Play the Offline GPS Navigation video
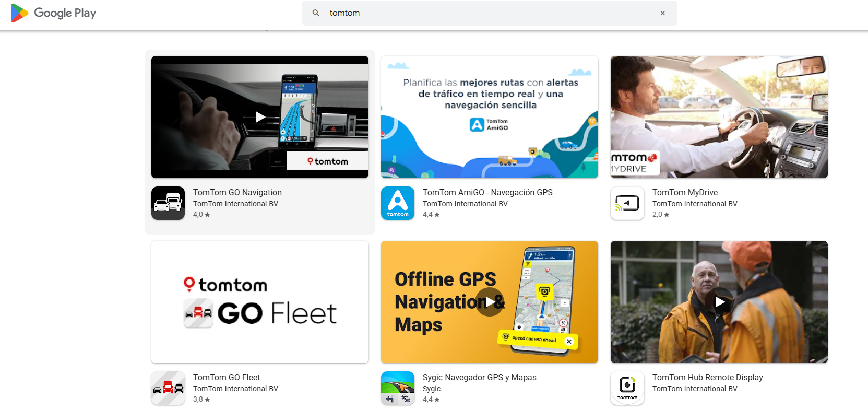This screenshot has height=409, width=868. 490,302
